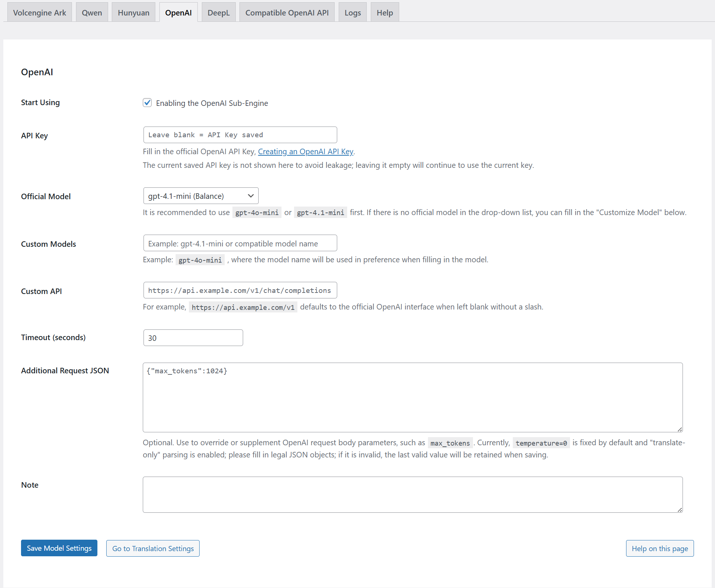Image resolution: width=715 pixels, height=588 pixels.
Task: Click the https://api.example.com/v1 example code
Action: tap(243, 307)
